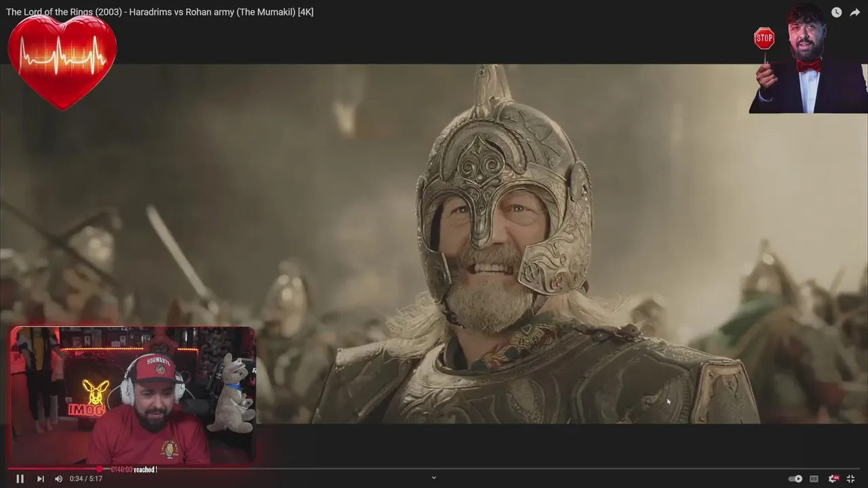Click the 0:34 / 5:17 time display

86,479
